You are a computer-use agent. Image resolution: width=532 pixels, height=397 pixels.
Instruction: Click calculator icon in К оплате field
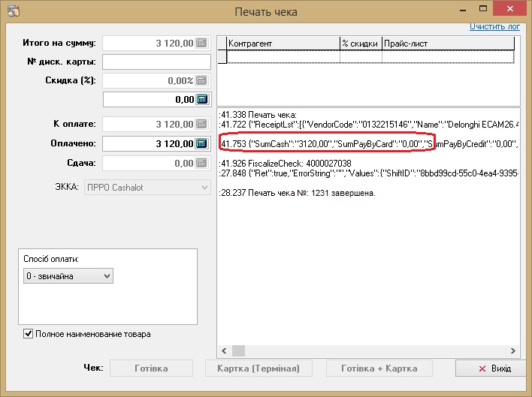201,125
